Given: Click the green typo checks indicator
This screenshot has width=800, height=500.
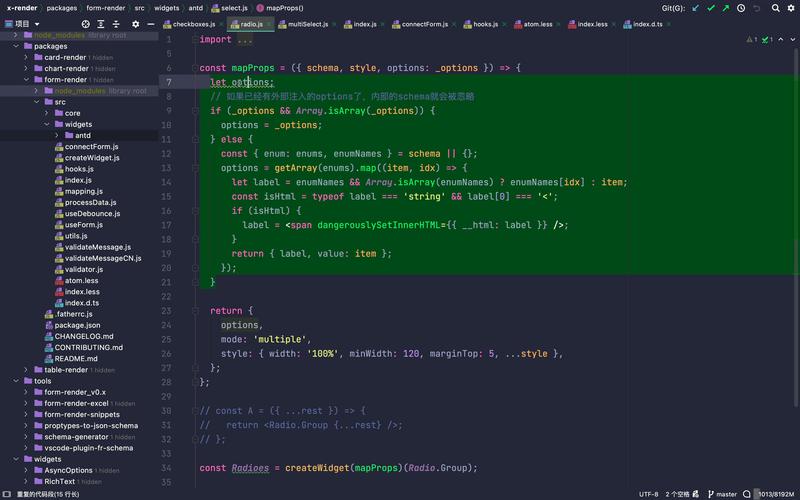Looking at the screenshot, I should click(767, 39).
